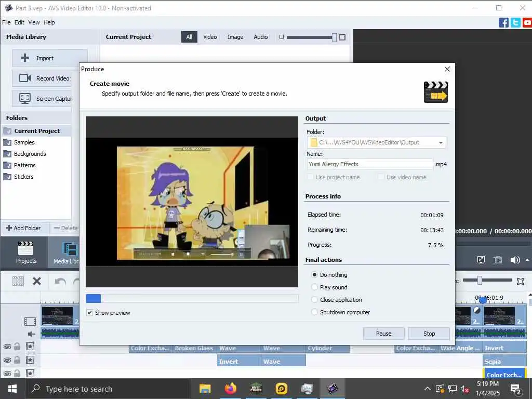Delete the selected timeline item with X
532x399 pixels.
pos(37,281)
